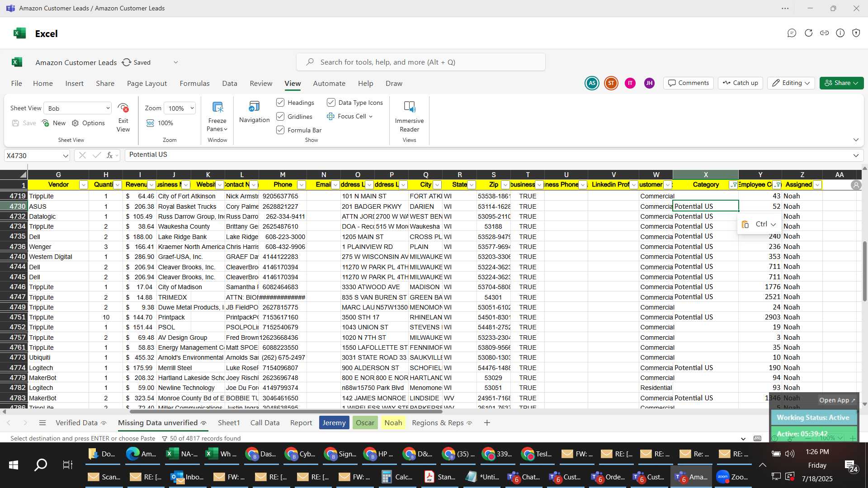The image size is (868, 488).
Task: Click the Focus Cell icon
Action: click(330, 116)
